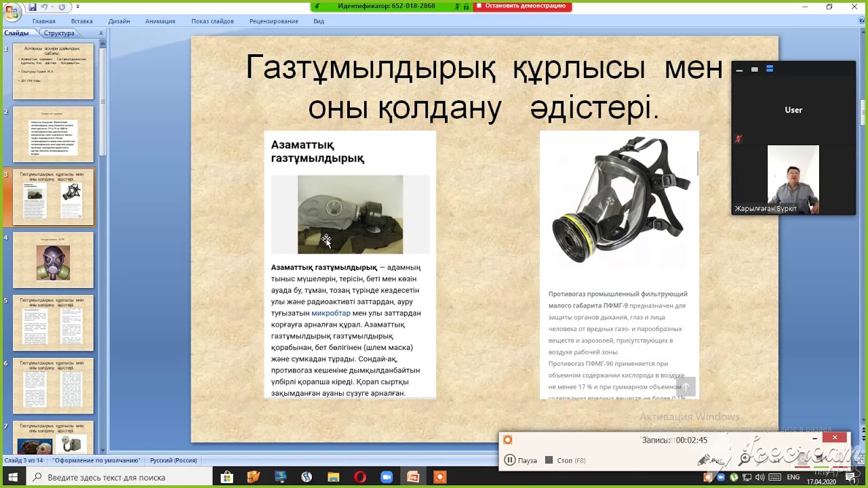868x488 pixels.
Task: Click the ENG language indicator in tray
Action: [x=793, y=477]
